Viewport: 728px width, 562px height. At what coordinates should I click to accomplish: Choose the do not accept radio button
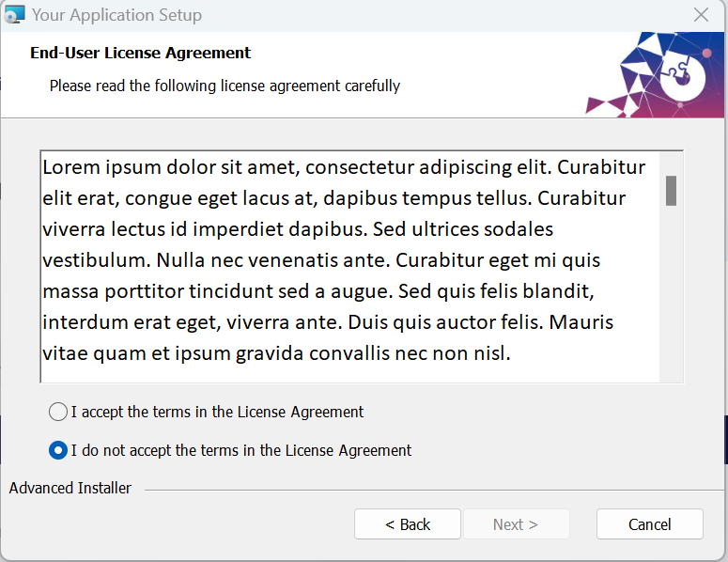[x=58, y=450]
